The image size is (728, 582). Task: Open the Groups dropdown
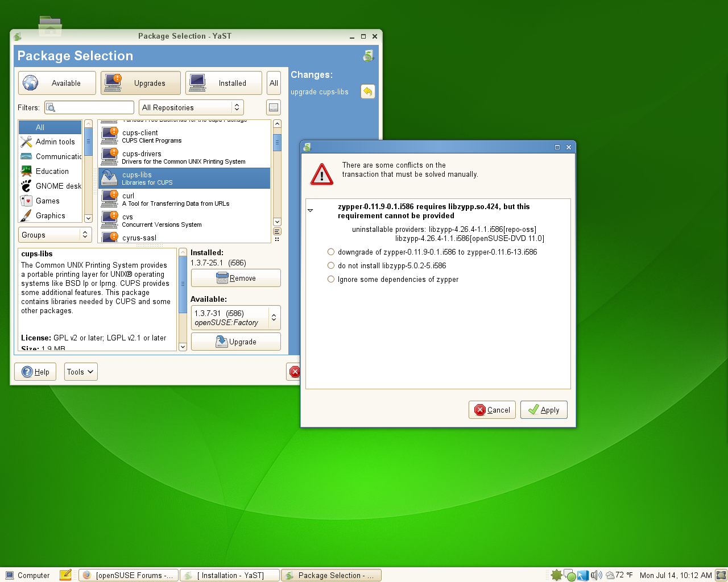pos(55,235)
